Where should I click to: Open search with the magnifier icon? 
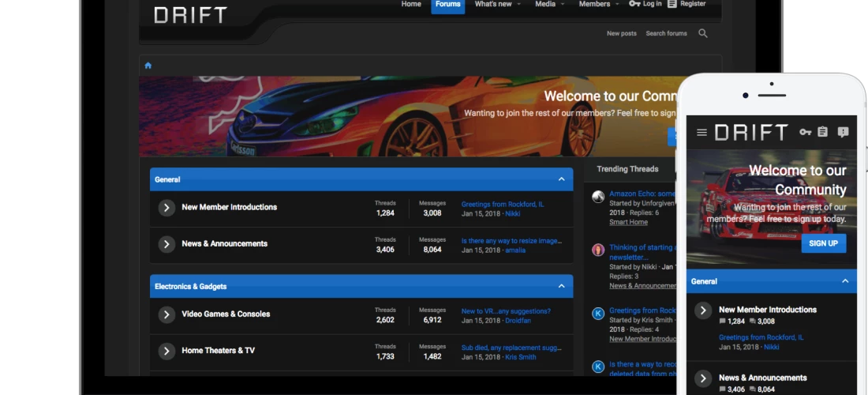click(x=702, y=33)
